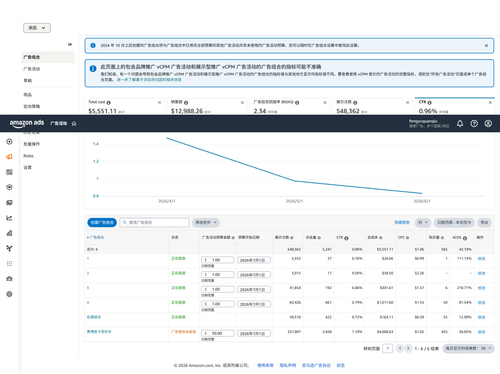
Task: Click the line graph reports icon in left rail
Action: tap(9, 218)
